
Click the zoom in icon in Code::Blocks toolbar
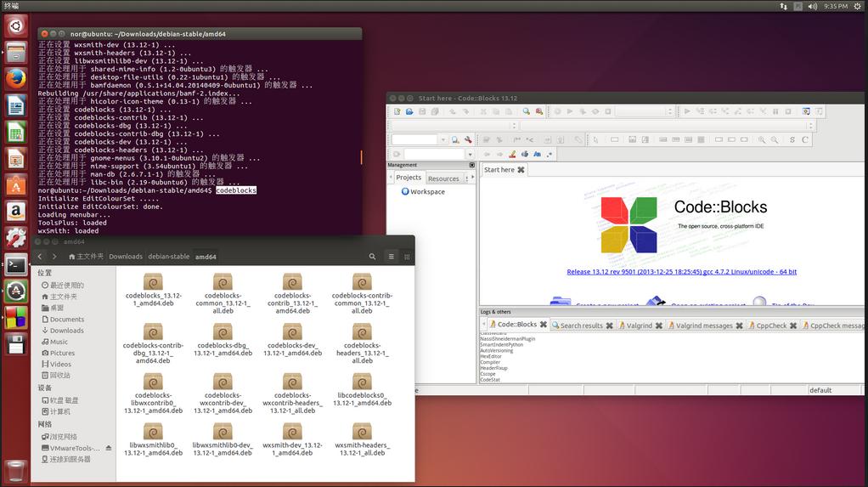click(762, 139)
